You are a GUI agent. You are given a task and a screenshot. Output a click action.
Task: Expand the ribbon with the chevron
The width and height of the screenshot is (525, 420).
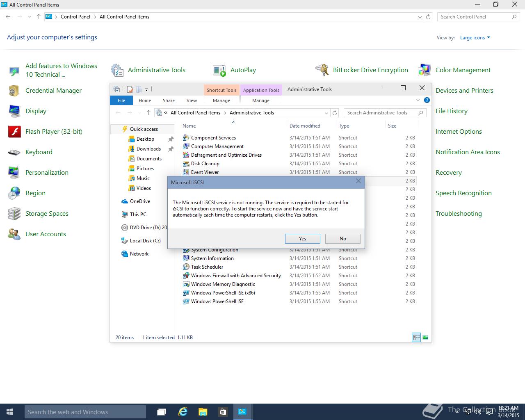tap(418, 100)
